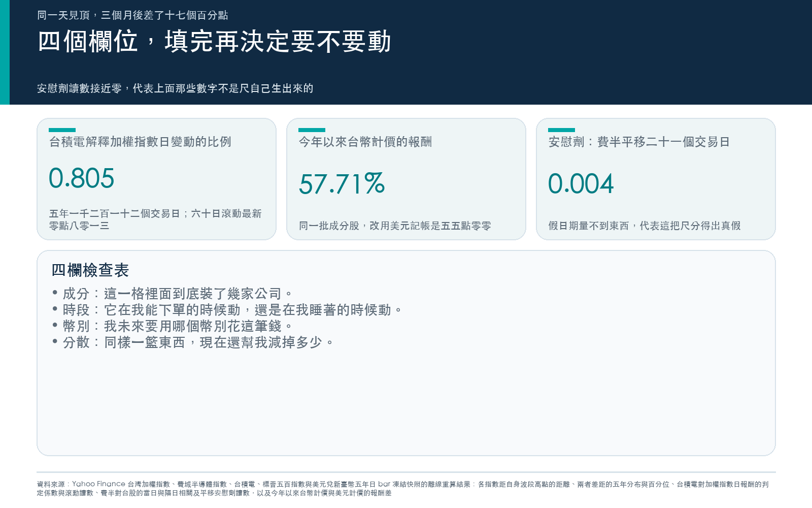Select the bullet starting with 成分
Screen dimensions: 812x508
click(173, 294)
